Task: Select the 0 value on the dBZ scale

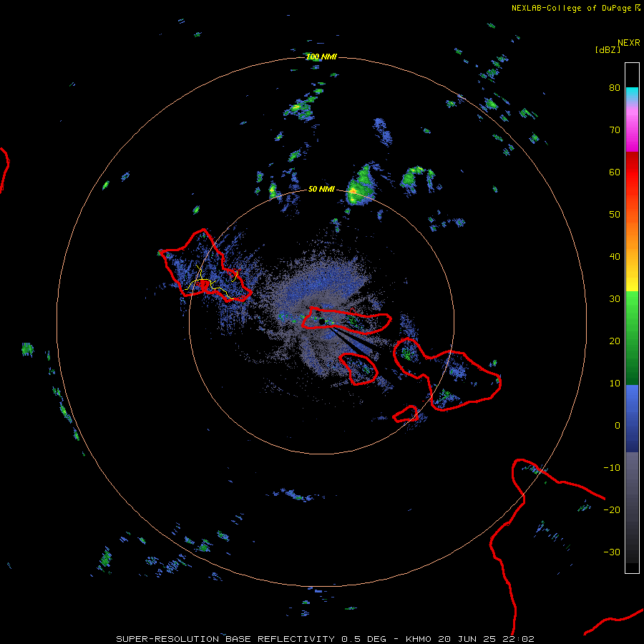Action: click(x=618, y=426)
